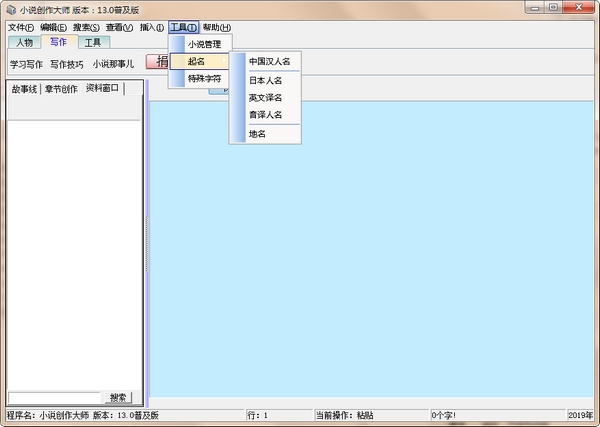600x427 pixels.
Task: Select 地名 place-name option
Action: [x=257, y=133]
